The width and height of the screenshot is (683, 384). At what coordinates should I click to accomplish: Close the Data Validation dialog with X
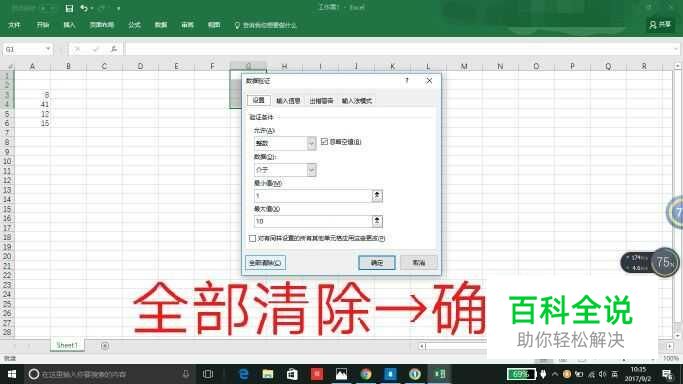[429, 81]
